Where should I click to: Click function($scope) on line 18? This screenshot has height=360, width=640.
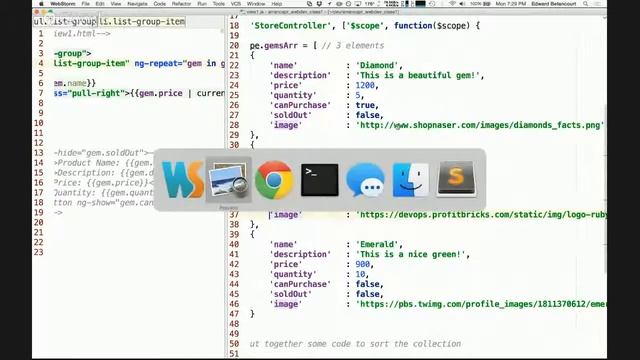click(x=432, y=26)
